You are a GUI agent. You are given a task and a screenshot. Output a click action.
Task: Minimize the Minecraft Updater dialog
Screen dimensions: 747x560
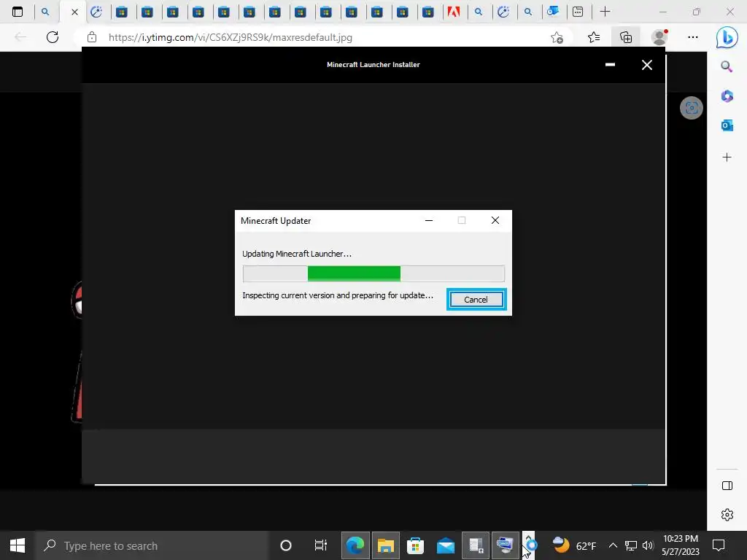429,220
